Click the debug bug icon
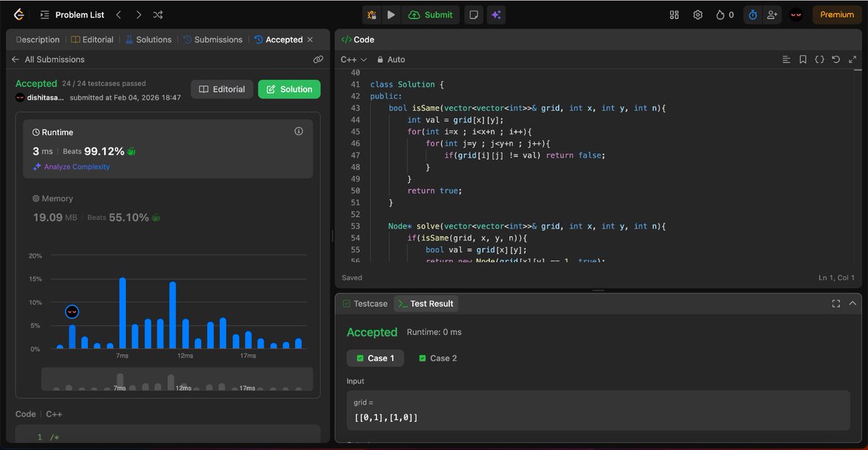 click(372, 14)
